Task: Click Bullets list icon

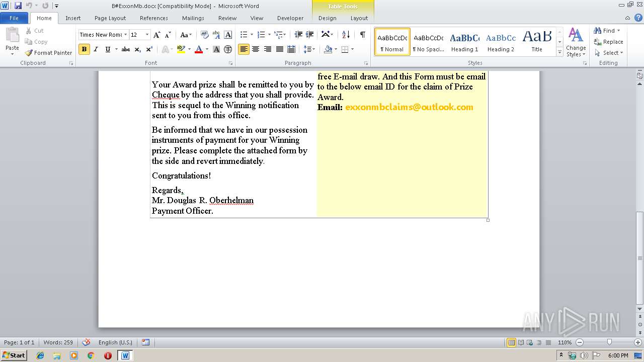Action: pos(244,35)
